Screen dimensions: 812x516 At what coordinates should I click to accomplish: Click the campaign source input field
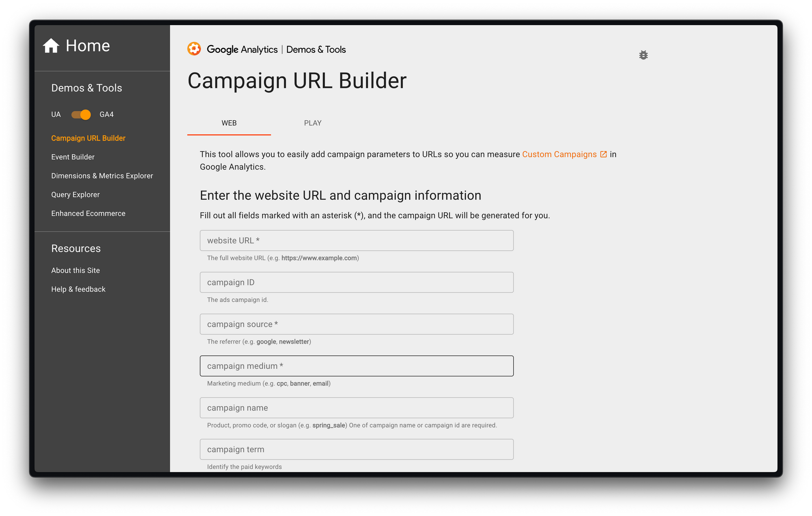tap(356, 324)
